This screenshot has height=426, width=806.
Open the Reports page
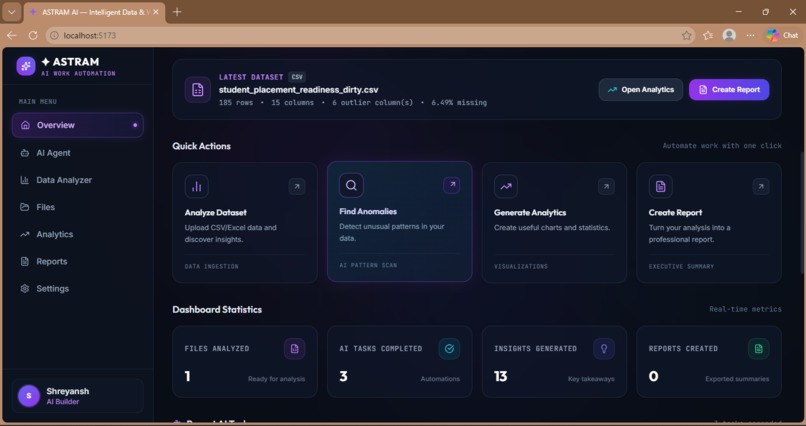point(78,262)
